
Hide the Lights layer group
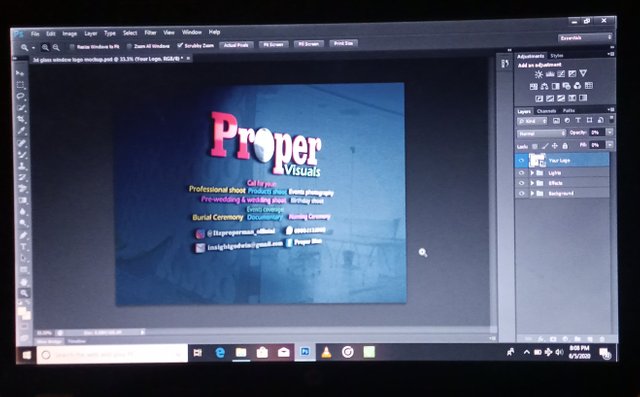pyautogui.click(x=521, y=173)
